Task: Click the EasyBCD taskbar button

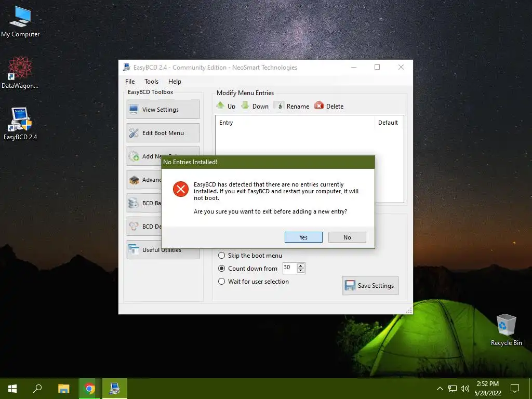Action: [115, 389]
